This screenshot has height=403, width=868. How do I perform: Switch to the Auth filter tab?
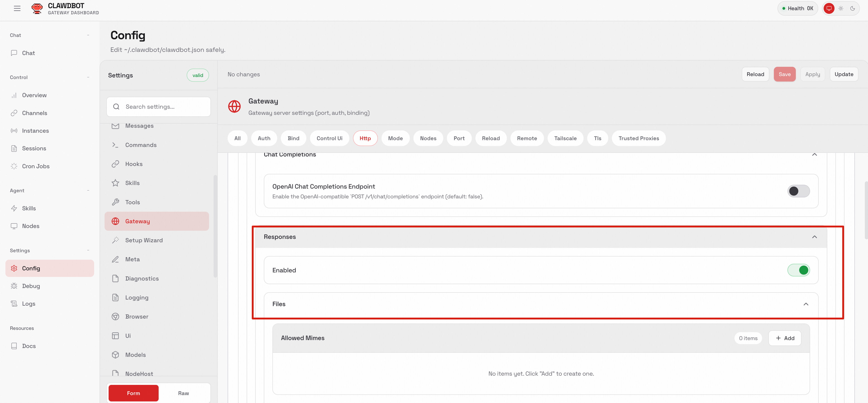264,138
